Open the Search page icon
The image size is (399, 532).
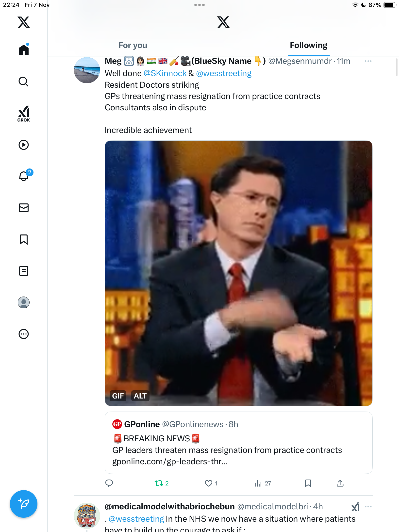click(x=24, y=82)
